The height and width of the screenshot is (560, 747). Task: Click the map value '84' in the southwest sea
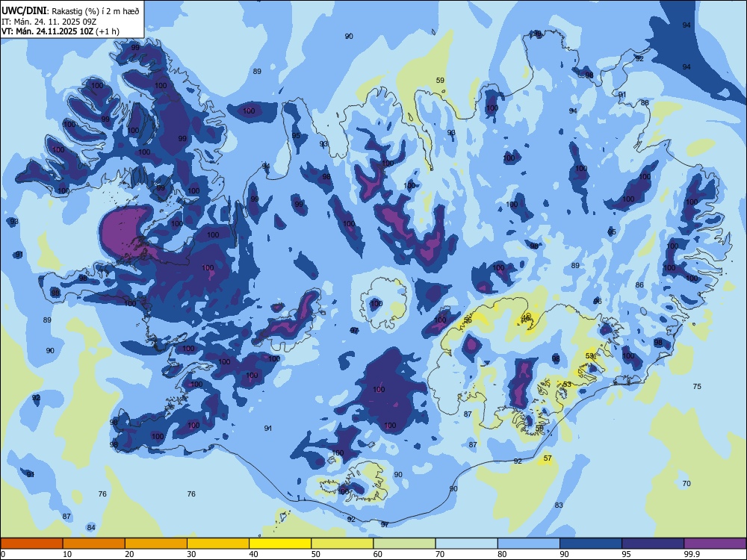click(91, 527)
